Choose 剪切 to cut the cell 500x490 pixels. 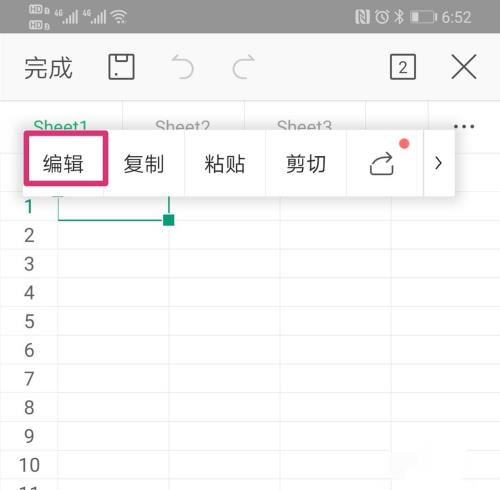[x=306, y=164]
